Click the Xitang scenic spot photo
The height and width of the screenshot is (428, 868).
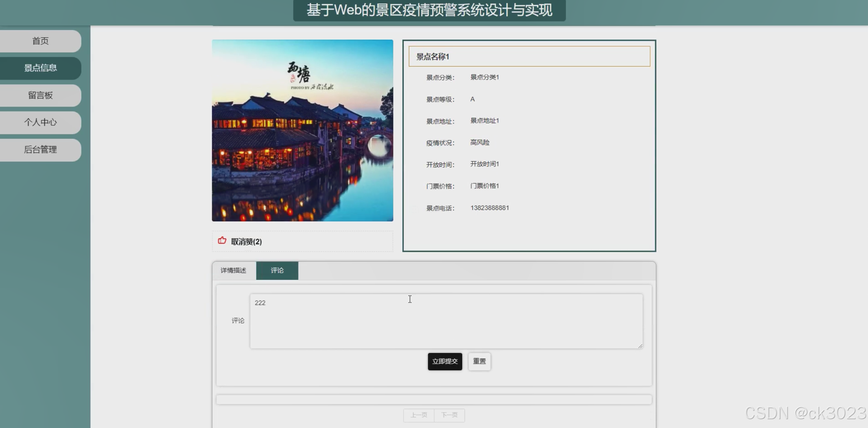[302, 131]
